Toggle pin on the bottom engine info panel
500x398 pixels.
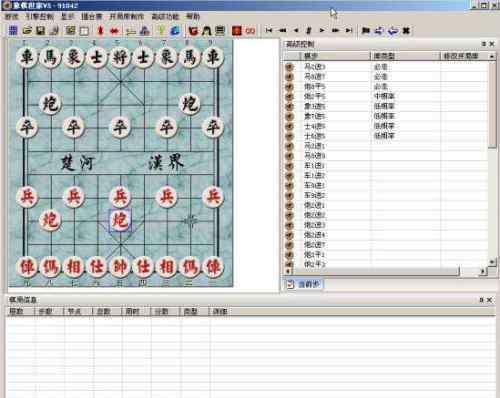coord(481,300)
